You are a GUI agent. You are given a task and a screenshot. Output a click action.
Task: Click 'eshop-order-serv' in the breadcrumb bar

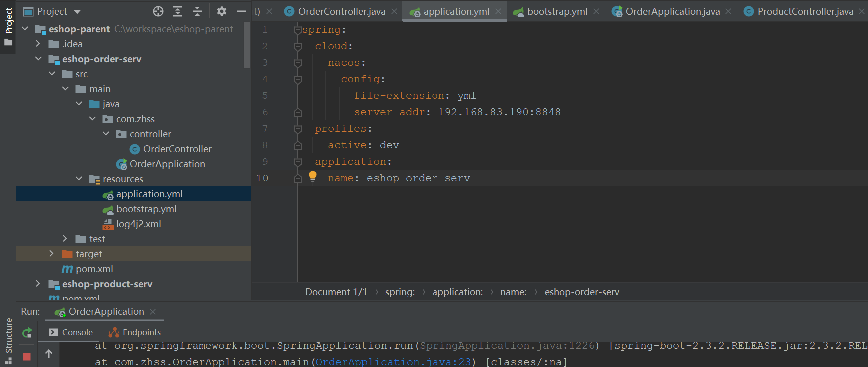(582, 292)
